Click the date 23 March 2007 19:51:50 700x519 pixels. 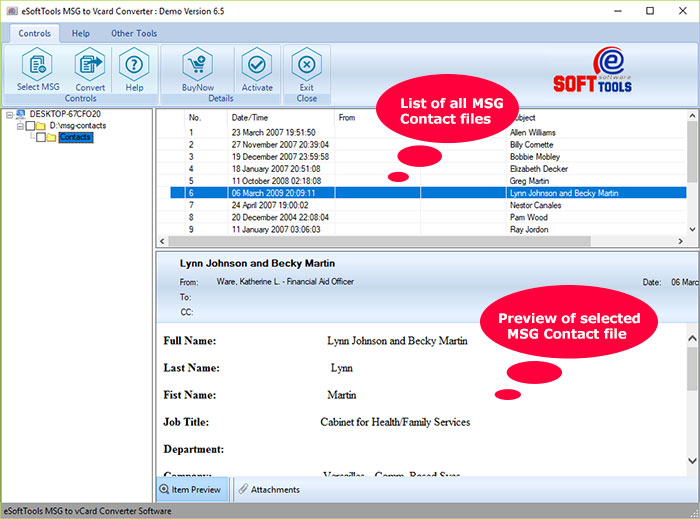point(273,133)
